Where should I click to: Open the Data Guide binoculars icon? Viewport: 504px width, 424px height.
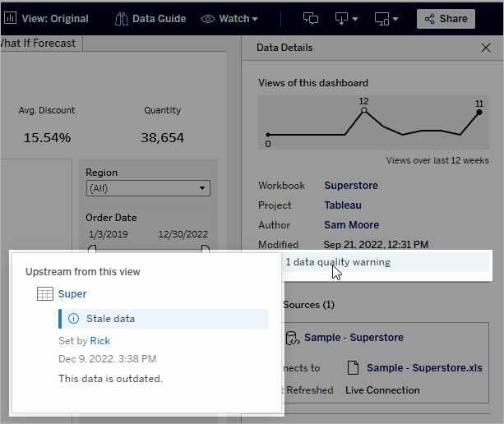click(x=121, y=19)
